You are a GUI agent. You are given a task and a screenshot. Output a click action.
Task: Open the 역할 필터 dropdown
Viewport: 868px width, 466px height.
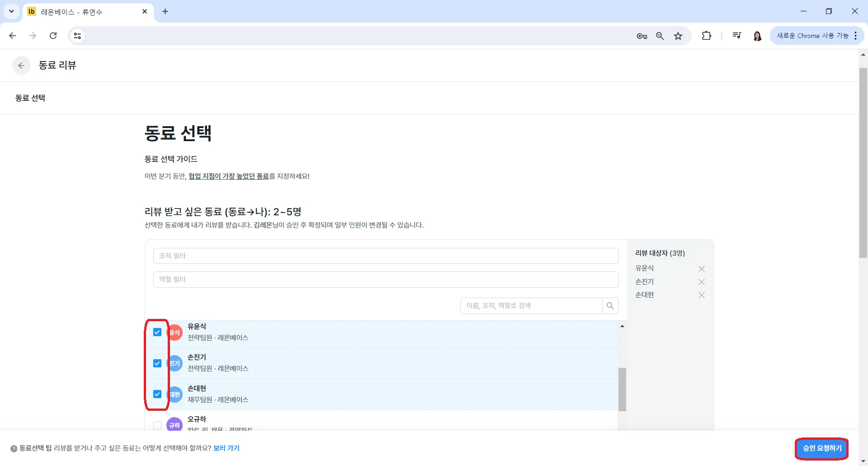tap(386, 280)
